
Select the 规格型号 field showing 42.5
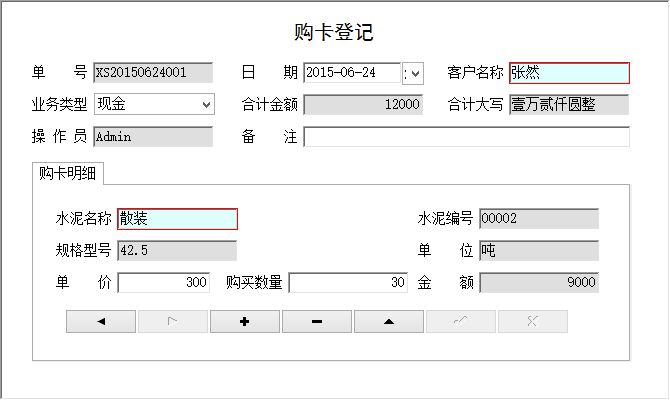177,251
